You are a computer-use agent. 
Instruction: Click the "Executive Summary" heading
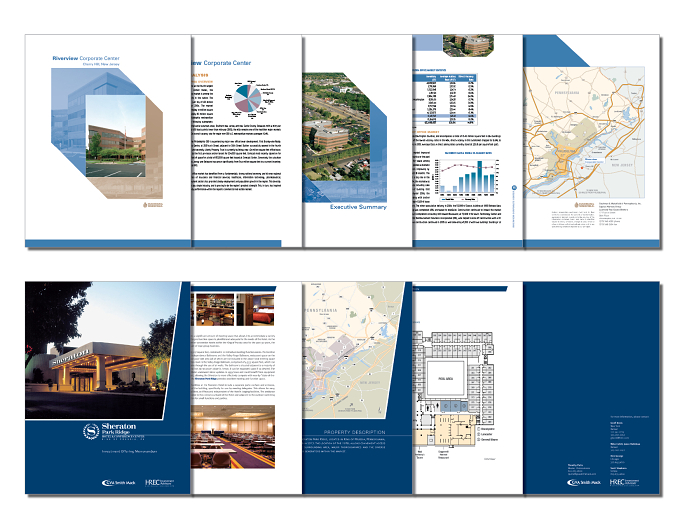click(358, 207)
